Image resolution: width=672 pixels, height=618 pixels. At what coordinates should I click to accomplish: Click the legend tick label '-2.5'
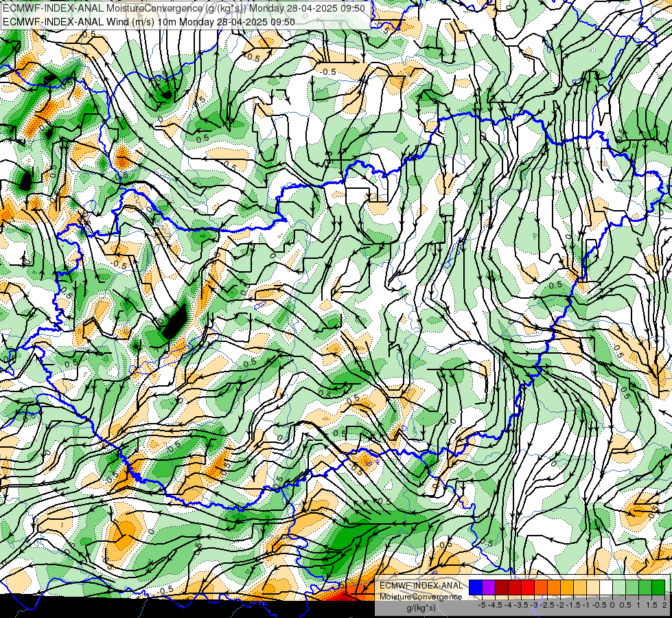(x=547, y=605)
